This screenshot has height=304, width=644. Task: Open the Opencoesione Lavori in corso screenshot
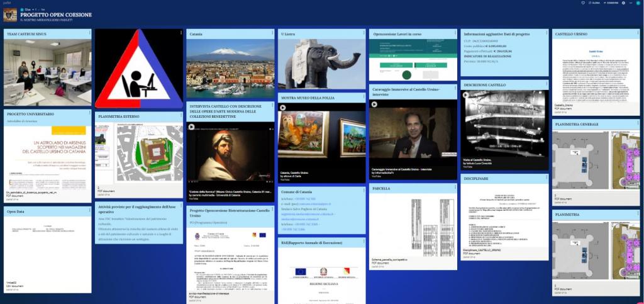click(413, 60)
